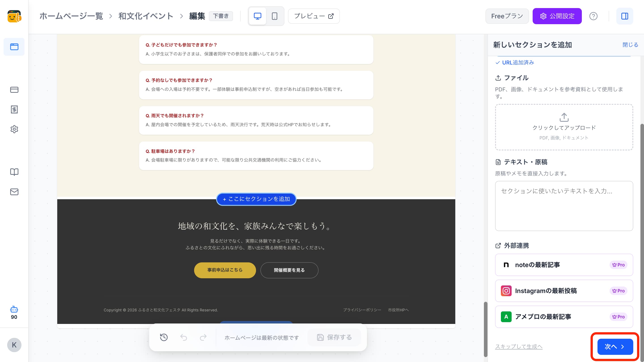Click the canvas vertical scrollbar thumb
644x362 pixels.
point(485,329)
